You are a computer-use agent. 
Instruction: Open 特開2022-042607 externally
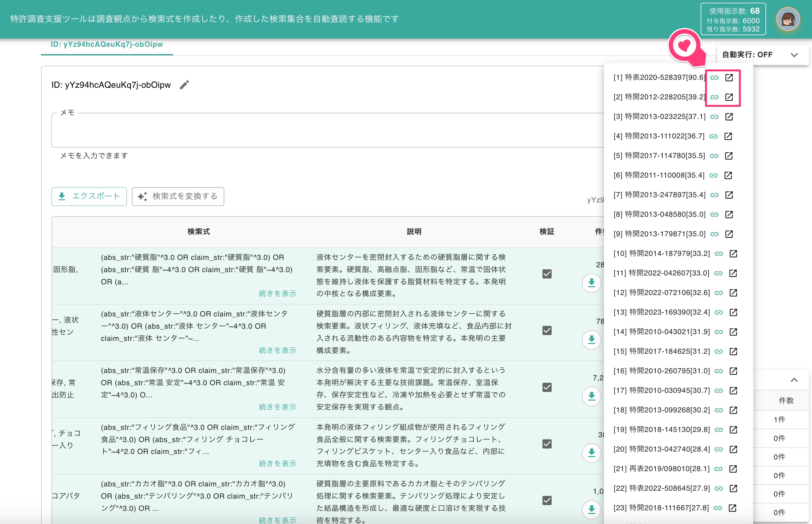[733, 273]
